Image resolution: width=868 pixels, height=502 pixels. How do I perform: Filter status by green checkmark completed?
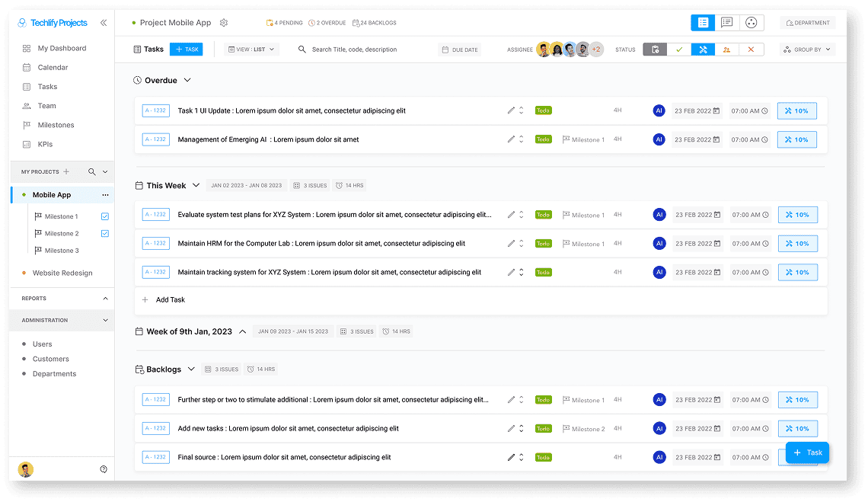pyautogui.click(x=679, y=50)
